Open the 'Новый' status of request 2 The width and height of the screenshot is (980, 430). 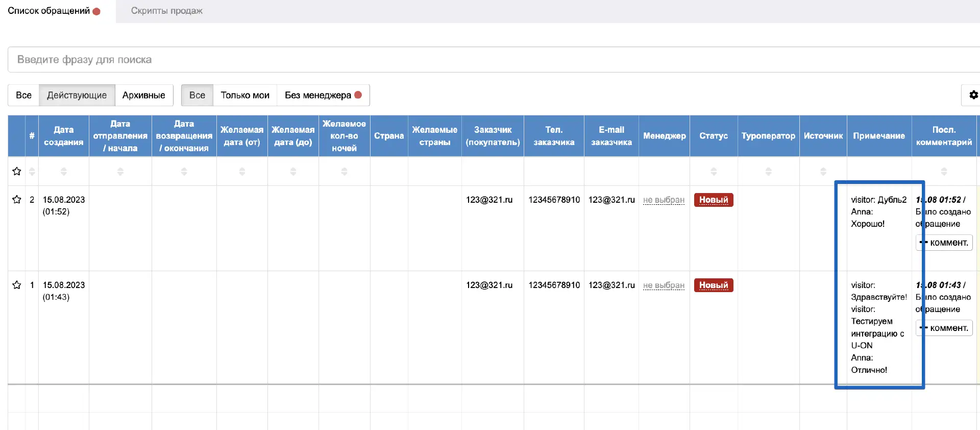(714, 200)
